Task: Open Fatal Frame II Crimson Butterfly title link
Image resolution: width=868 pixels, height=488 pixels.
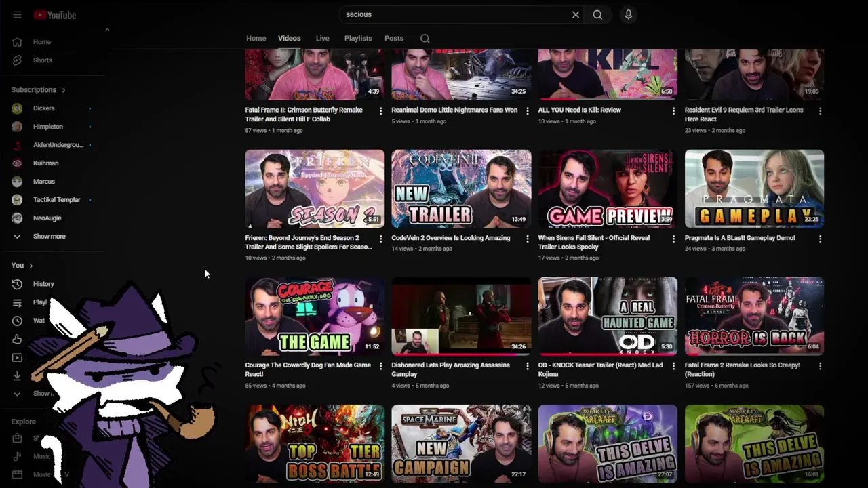Action: [304, 114]
